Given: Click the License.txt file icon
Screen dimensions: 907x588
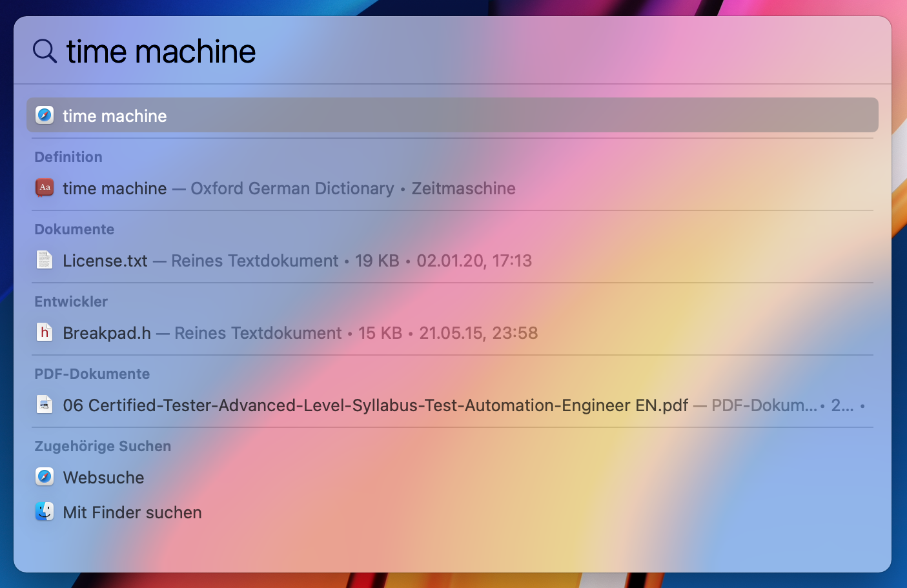Looking at the screenshot, I should click(45, 260).
